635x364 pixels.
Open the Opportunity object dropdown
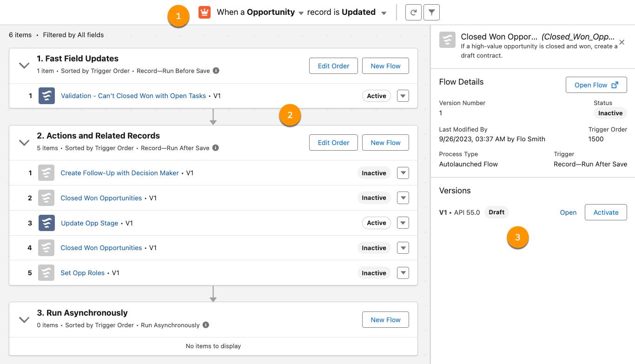pyautogui.click(x=301, y=12)
